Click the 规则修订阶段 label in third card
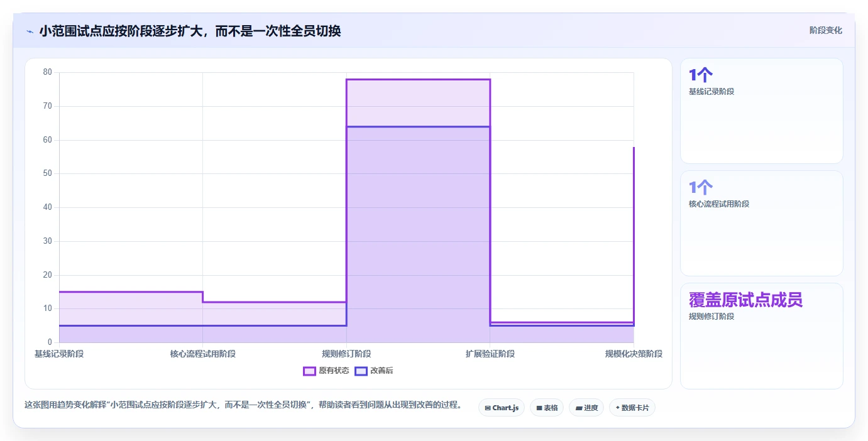 pyautogui.click(x=711, y=316)
